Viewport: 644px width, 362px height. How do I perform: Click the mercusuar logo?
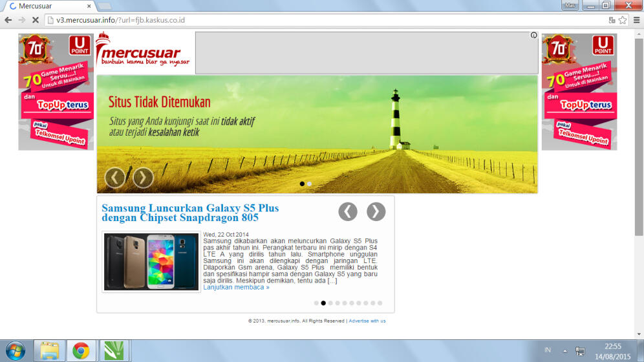143,50
